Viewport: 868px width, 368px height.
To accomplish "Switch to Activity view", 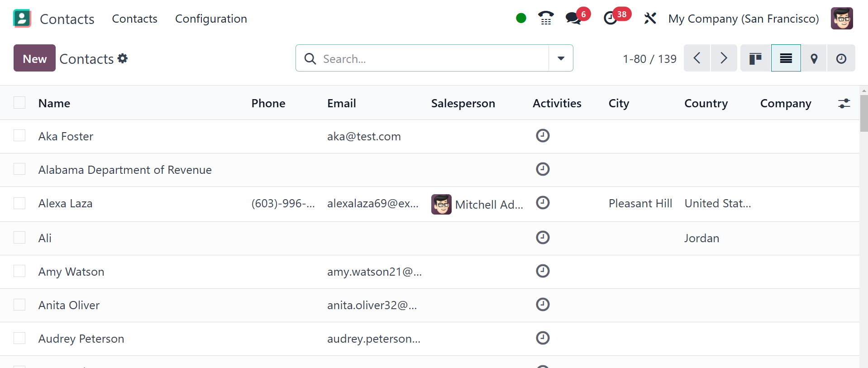I will click(x=841, y=58).
